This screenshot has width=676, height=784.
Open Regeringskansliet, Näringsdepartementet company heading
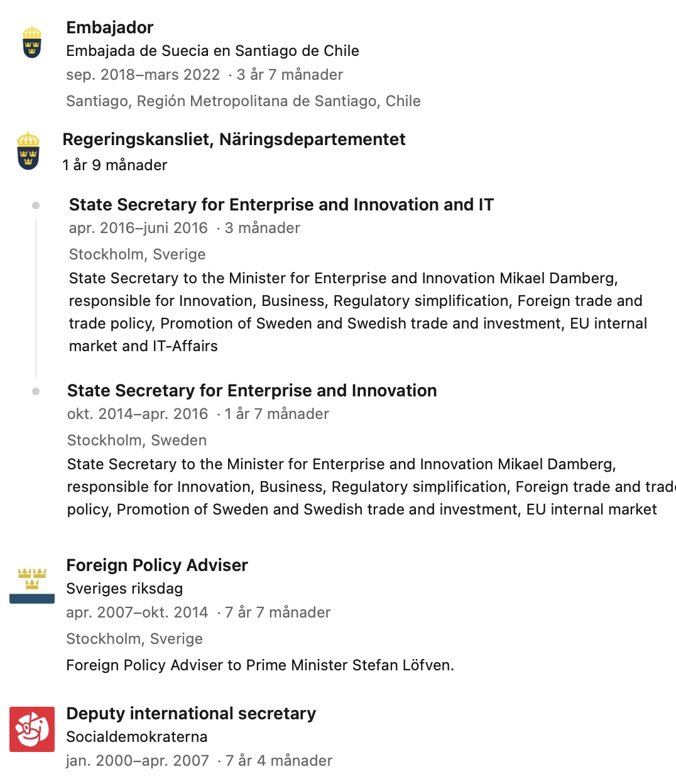point(234,139)
